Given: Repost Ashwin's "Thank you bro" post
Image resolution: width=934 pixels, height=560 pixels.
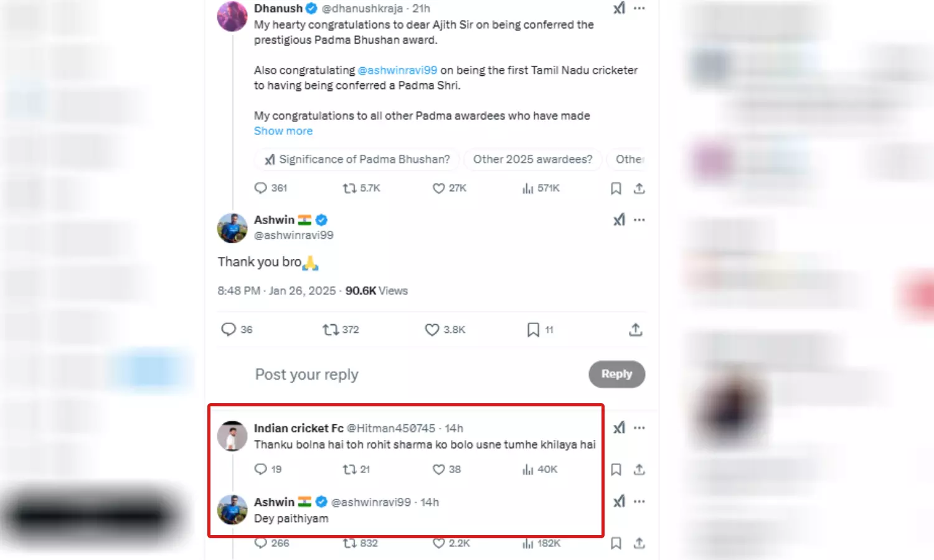Looking at the screenshot, I should click(x=330, y=330).
